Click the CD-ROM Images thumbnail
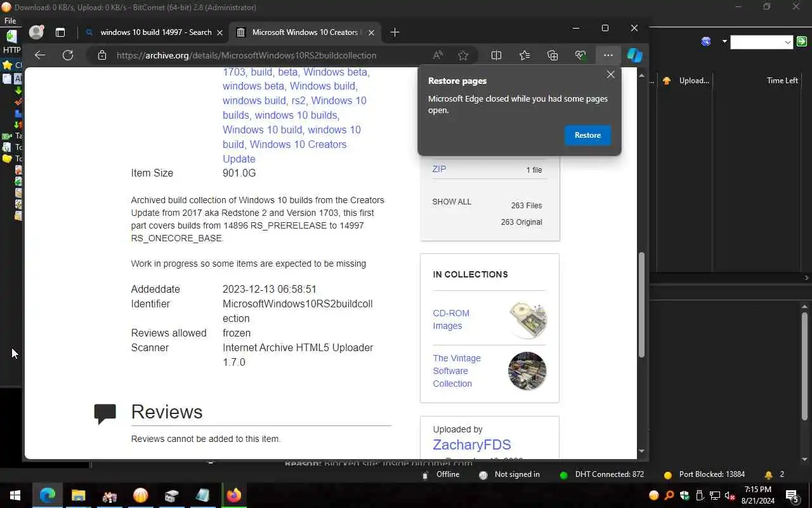812x508 pixels. (x=527, y=319)
